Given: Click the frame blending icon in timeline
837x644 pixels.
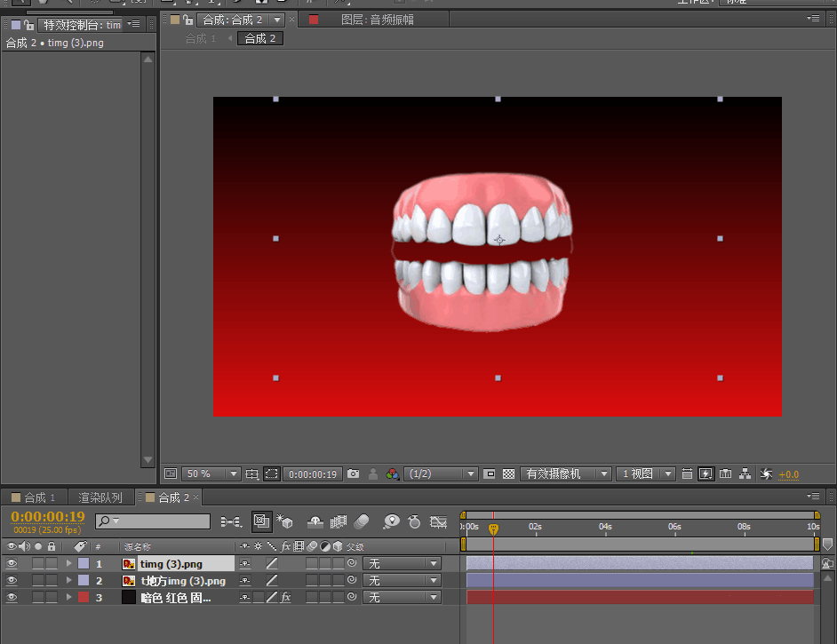Looking at the screenshot, I should [339, 521].
